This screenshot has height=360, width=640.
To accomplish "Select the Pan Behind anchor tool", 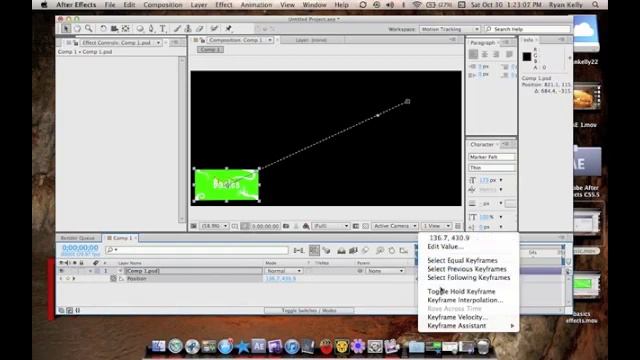I will 126,29.
